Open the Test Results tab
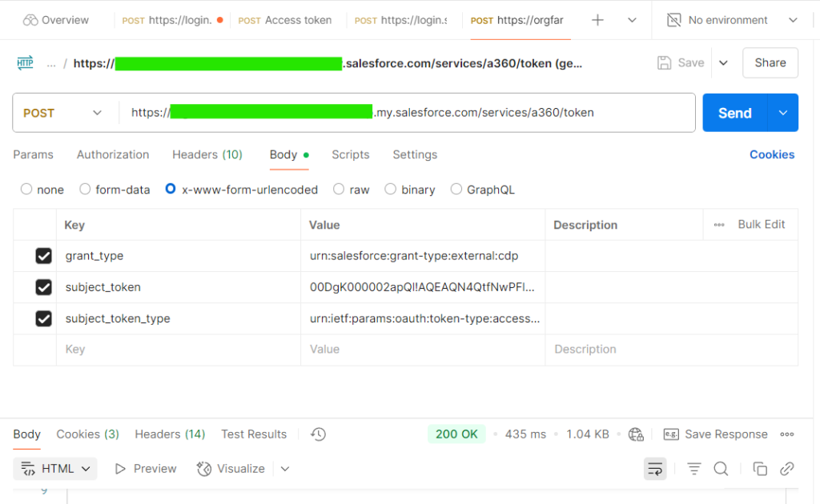Image resolution: width=820 pixels, height=504 pixels. click(254, 434)
